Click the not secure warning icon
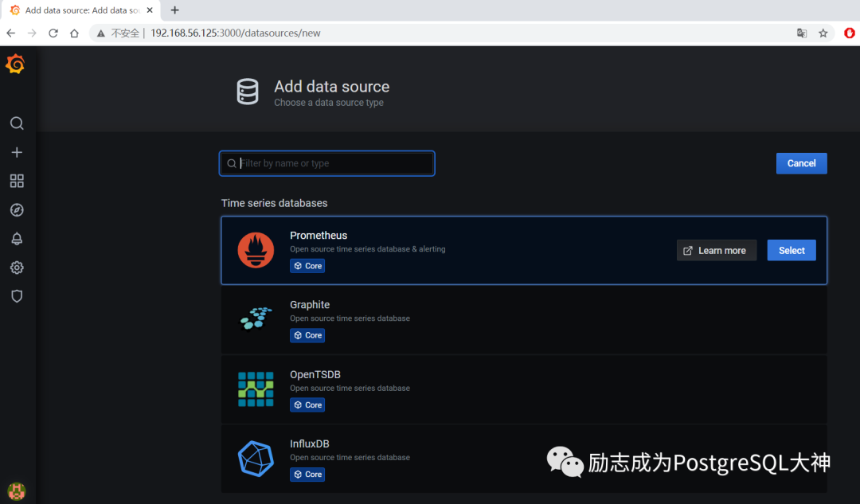 101,33
